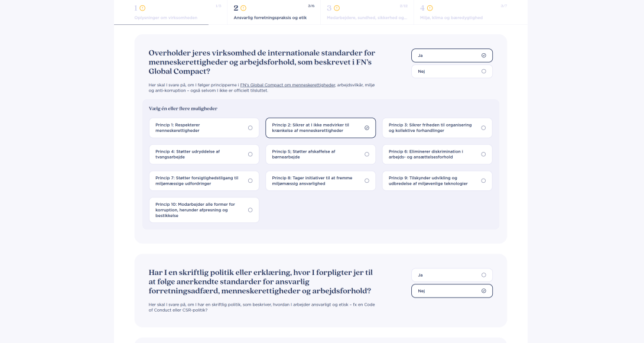
Task: Click warning icon next to step 4
Action: (430, 8)
